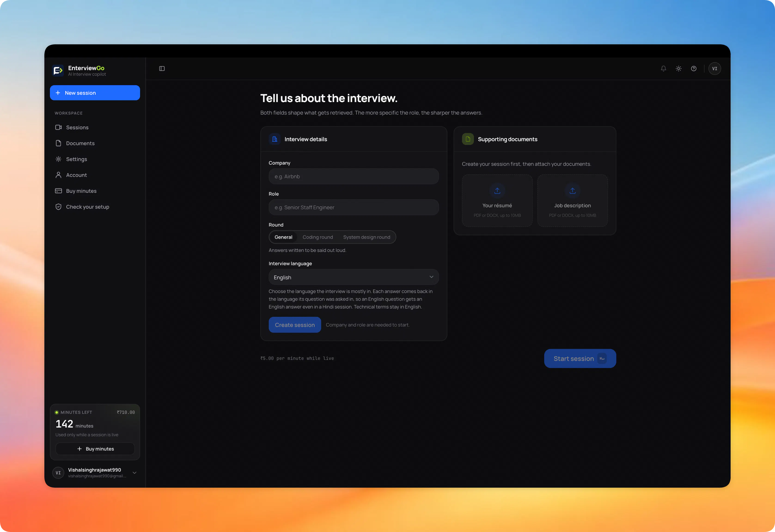Click the Check your setup shield icon
The height and width of the screenshot is (532, 775).
pos(58,207)
